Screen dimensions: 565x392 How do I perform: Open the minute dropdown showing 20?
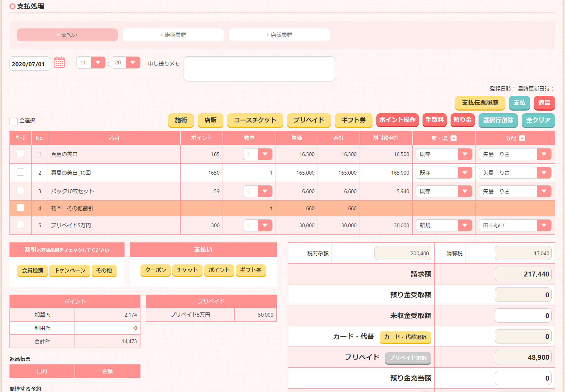pos(125,62)
